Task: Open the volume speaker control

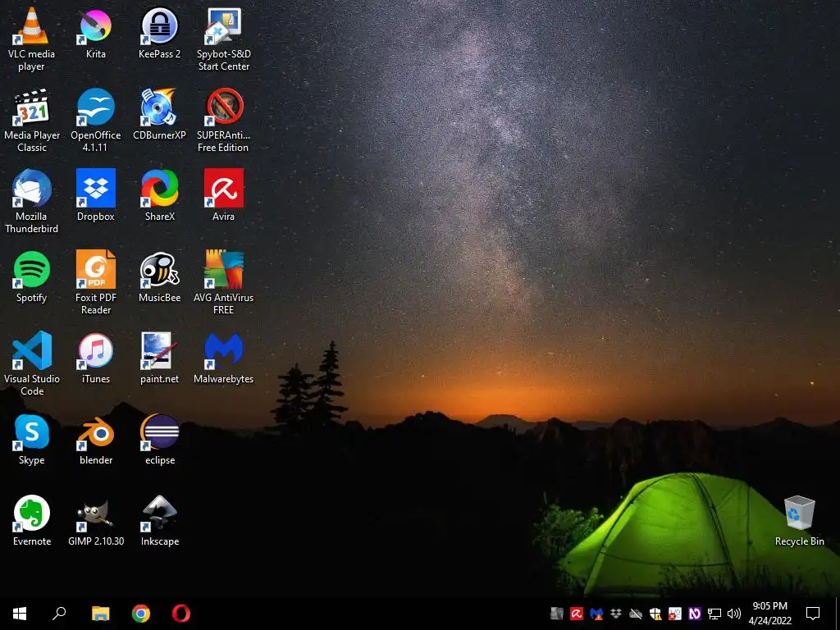Action: [734, 614]
